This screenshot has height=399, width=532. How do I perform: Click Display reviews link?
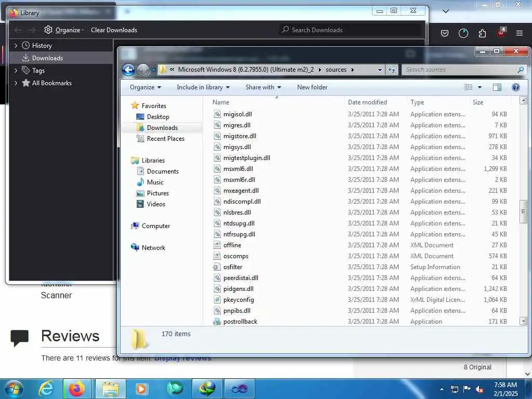pos(182,358)
